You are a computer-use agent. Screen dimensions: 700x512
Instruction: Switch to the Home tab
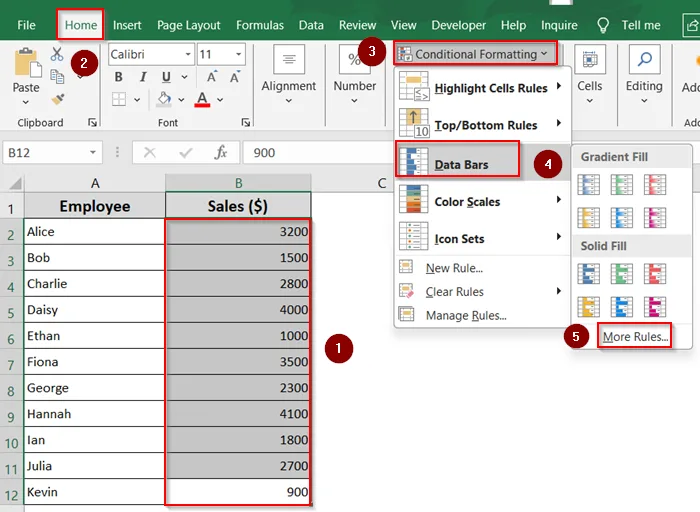coord(81,25)
